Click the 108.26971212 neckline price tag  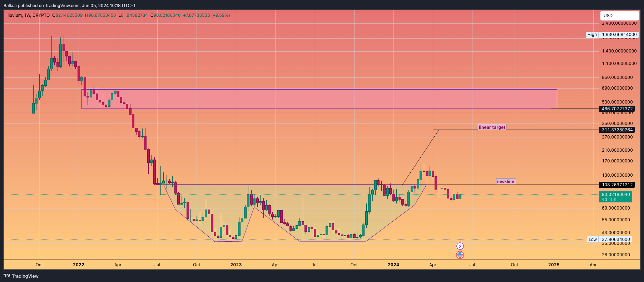(617, 185)
